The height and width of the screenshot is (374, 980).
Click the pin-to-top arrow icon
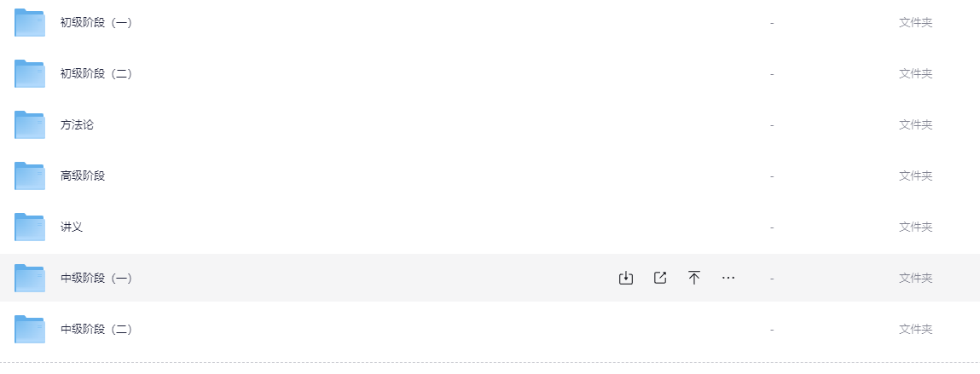693,278
